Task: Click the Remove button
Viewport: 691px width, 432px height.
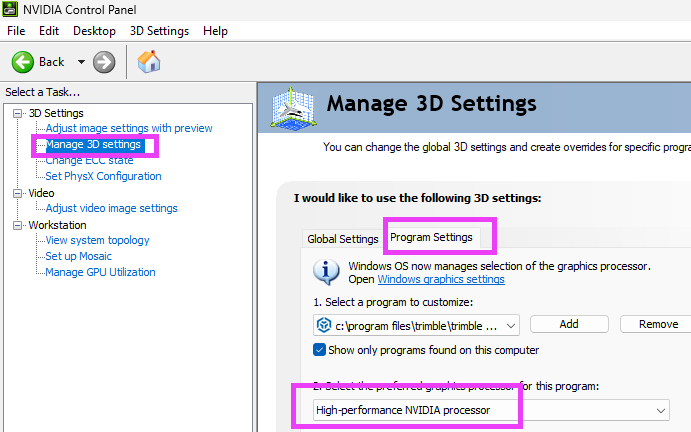Action: pos(657,324)
